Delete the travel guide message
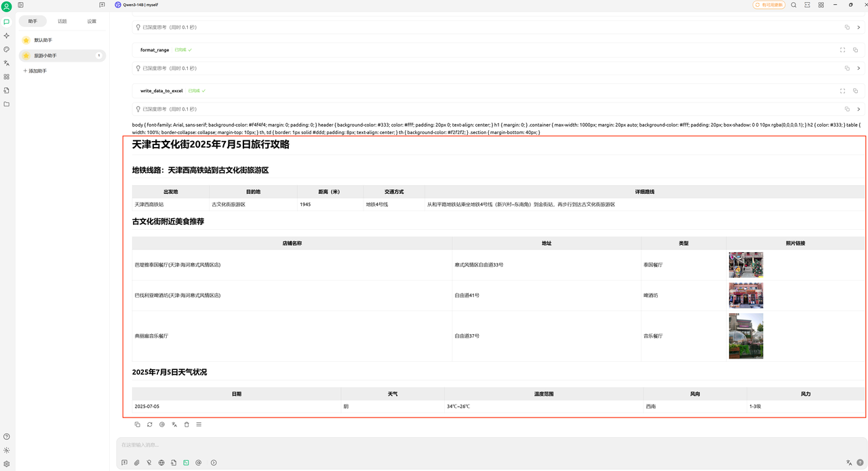This screenshot has width=868, height=471. click(x=186, y=424)
